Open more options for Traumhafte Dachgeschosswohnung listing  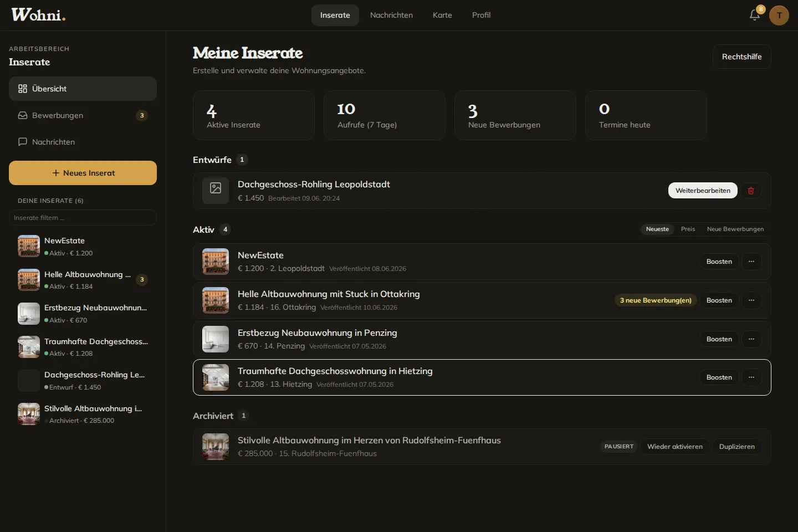coord(751,377)
